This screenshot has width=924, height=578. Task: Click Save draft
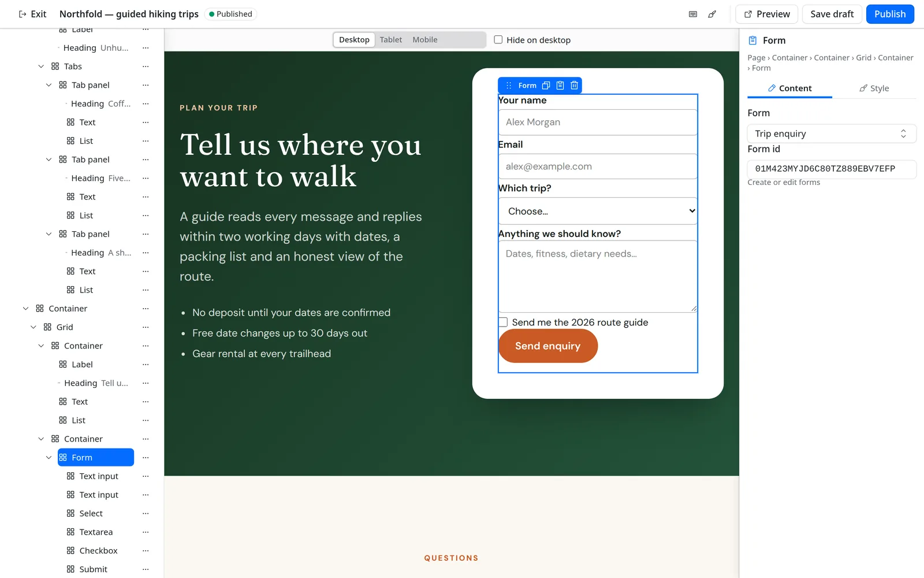(832, 14)
